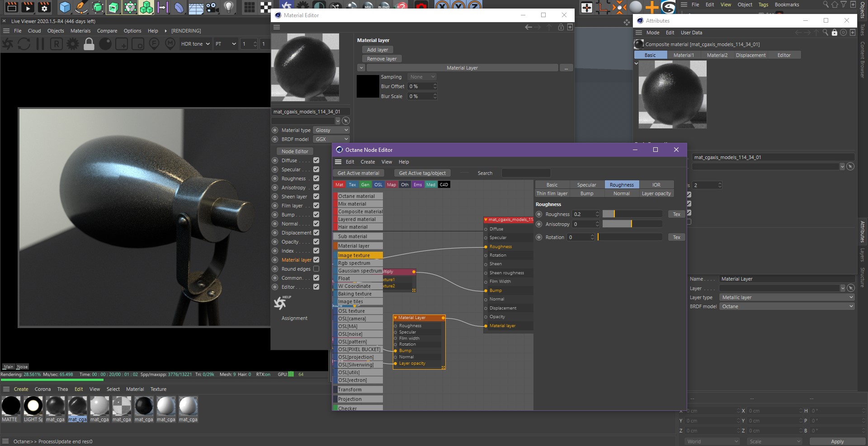
Task: Adjust the Roughness slider bar
Action: tap(632, 214)
